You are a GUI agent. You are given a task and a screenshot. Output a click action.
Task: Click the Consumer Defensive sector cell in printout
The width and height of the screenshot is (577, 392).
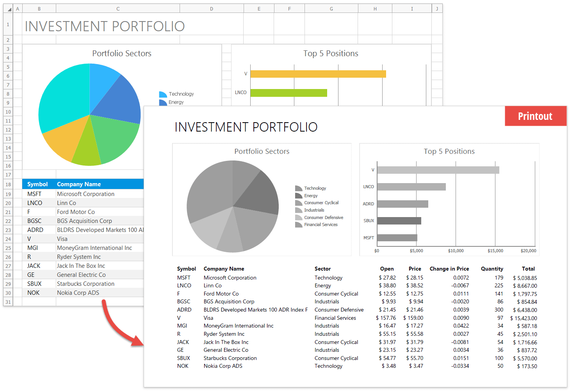coord(339,310)
